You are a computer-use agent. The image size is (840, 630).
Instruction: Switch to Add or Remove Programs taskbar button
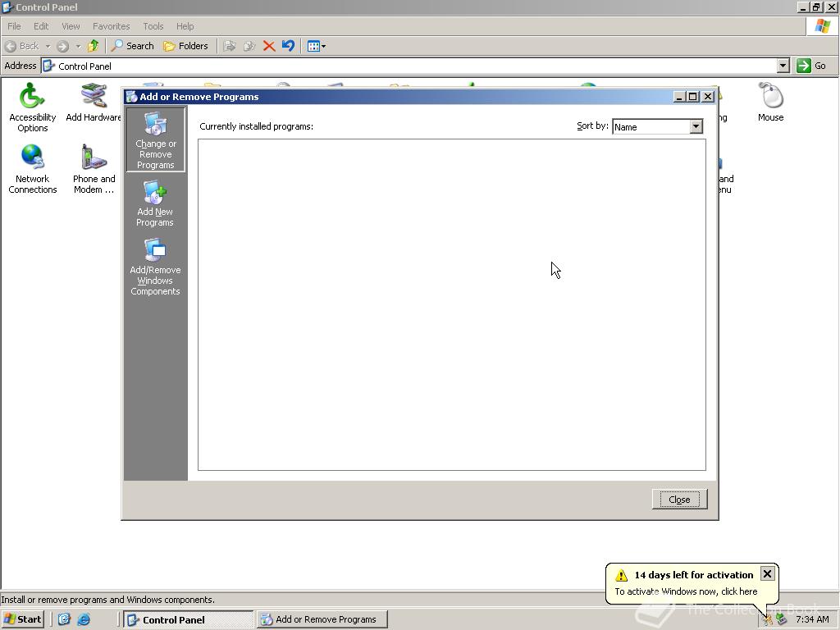pyautogui.click(x=322, y=619)
